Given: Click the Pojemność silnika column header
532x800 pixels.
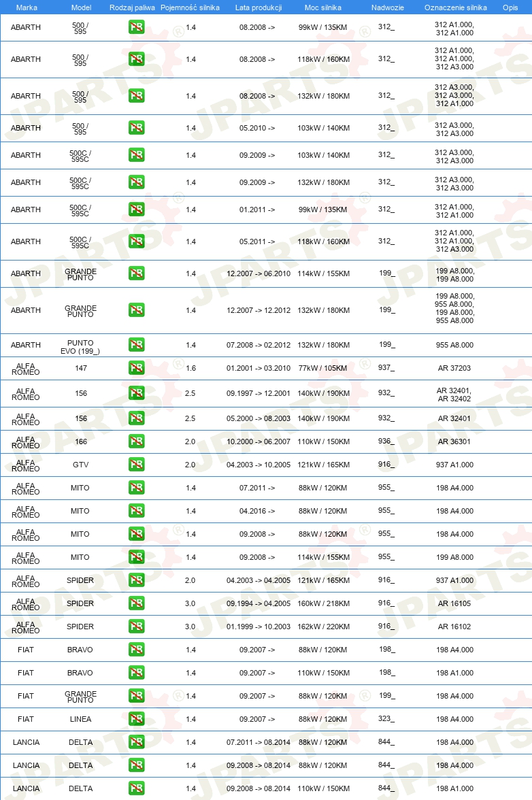Looking at the screenshot, I should (190, 7).
